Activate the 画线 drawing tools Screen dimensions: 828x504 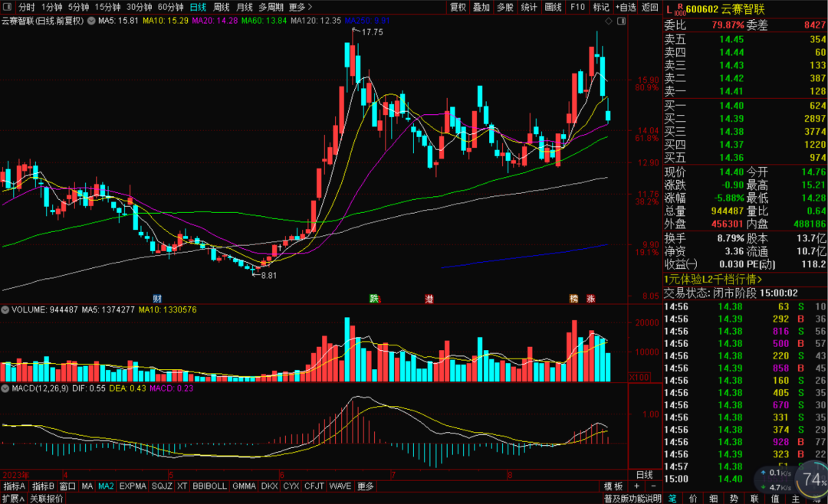[x=553, y=8]
